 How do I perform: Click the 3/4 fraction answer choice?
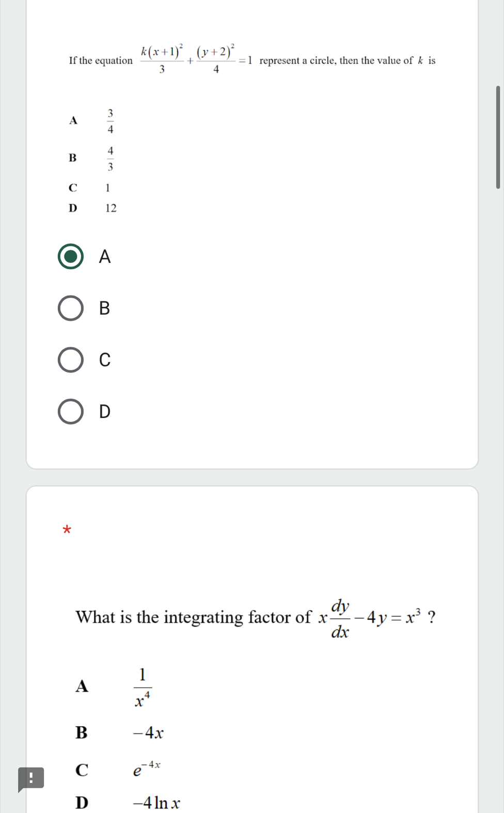111,121
